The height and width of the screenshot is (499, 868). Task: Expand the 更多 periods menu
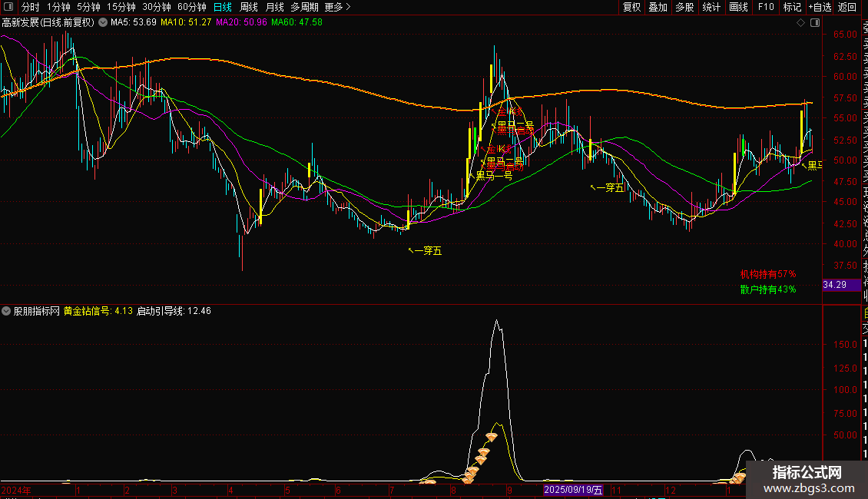tap(337, 7)
